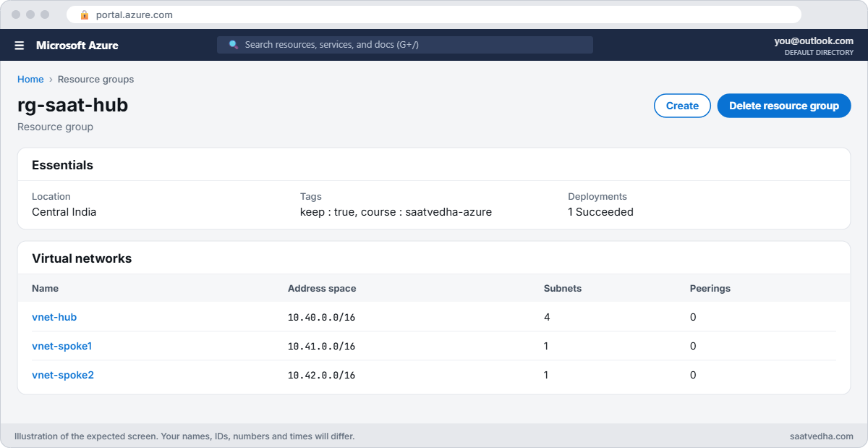Click the Create button
This screenshot has width=868, height=448.
pyautogui.click(x=682, y=106)
